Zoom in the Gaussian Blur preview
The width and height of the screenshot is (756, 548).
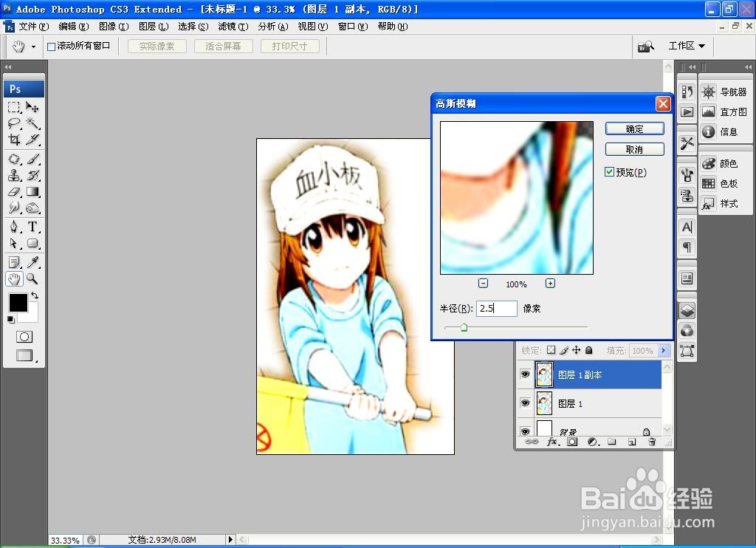[x=550, y=284]
